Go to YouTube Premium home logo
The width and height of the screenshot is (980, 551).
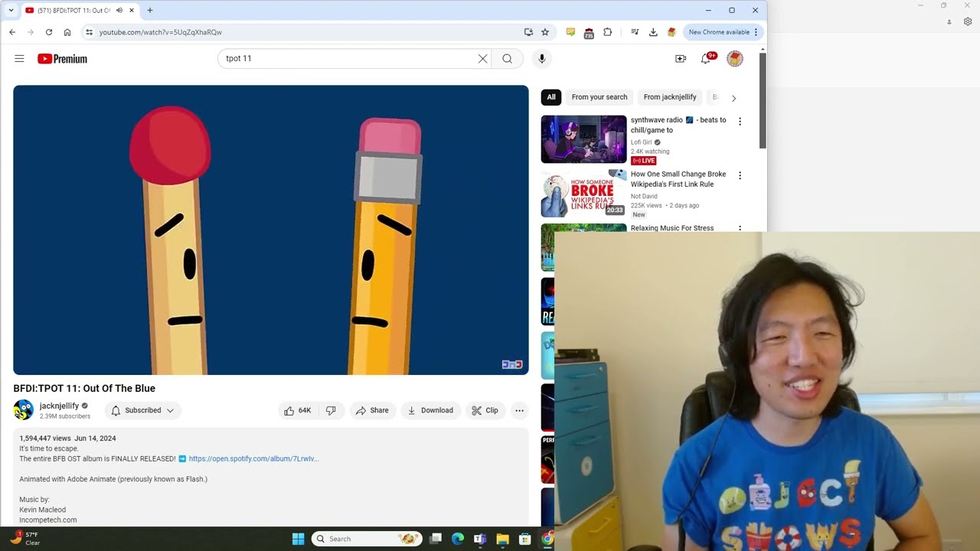coord(62,59)
